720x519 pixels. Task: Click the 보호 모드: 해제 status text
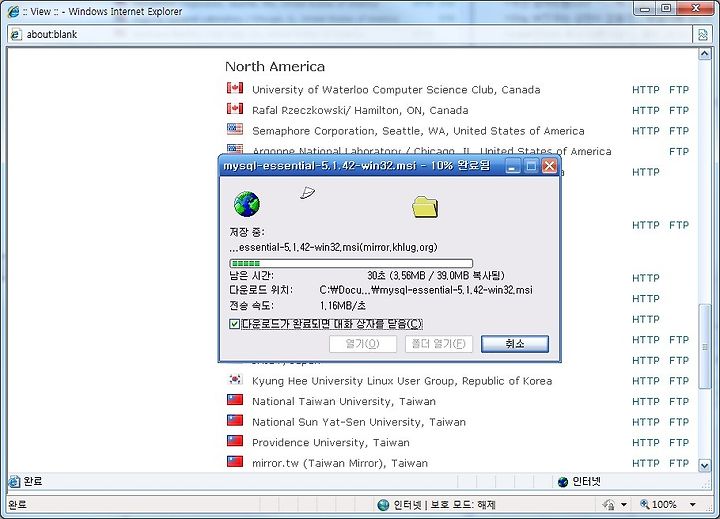coord(463,505)
